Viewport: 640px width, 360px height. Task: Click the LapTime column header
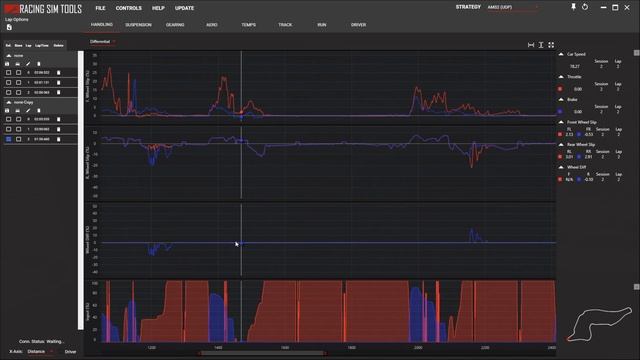click(x=42, y=45)
